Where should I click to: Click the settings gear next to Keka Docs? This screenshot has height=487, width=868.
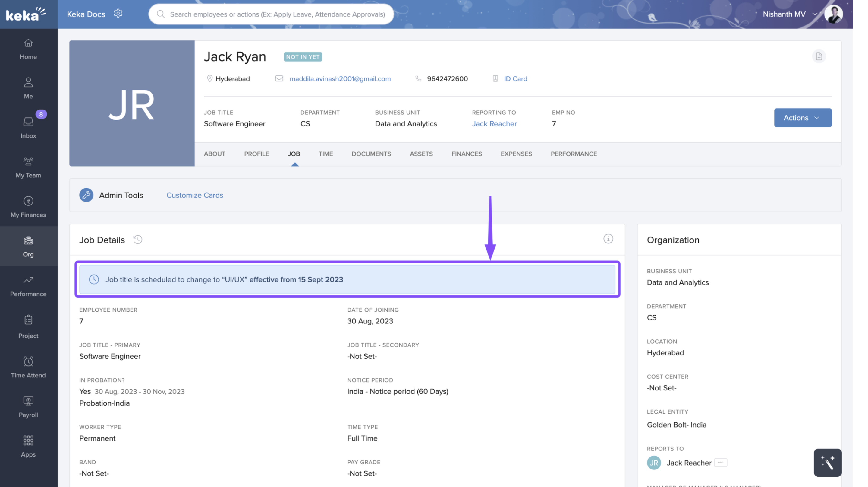pyautogui.click(x=118, y=14)
